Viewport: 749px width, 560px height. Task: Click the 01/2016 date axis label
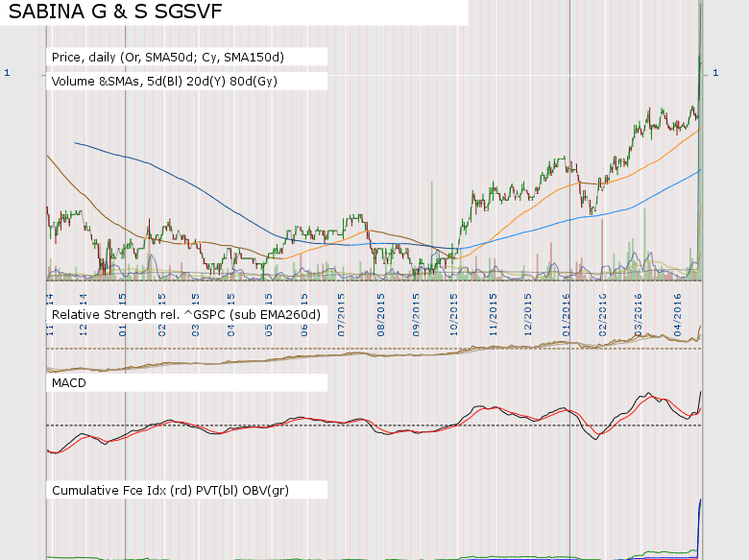coord(567,315)
